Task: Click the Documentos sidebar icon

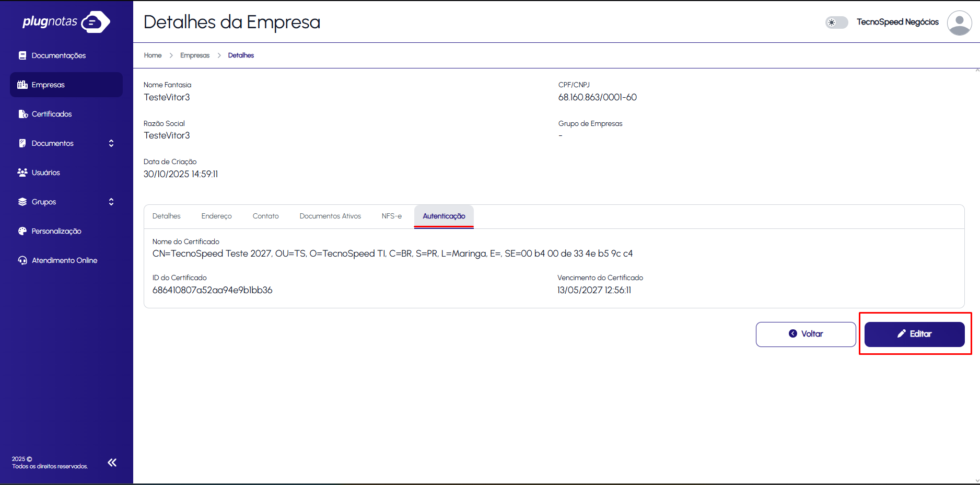Action: [22, 143]
